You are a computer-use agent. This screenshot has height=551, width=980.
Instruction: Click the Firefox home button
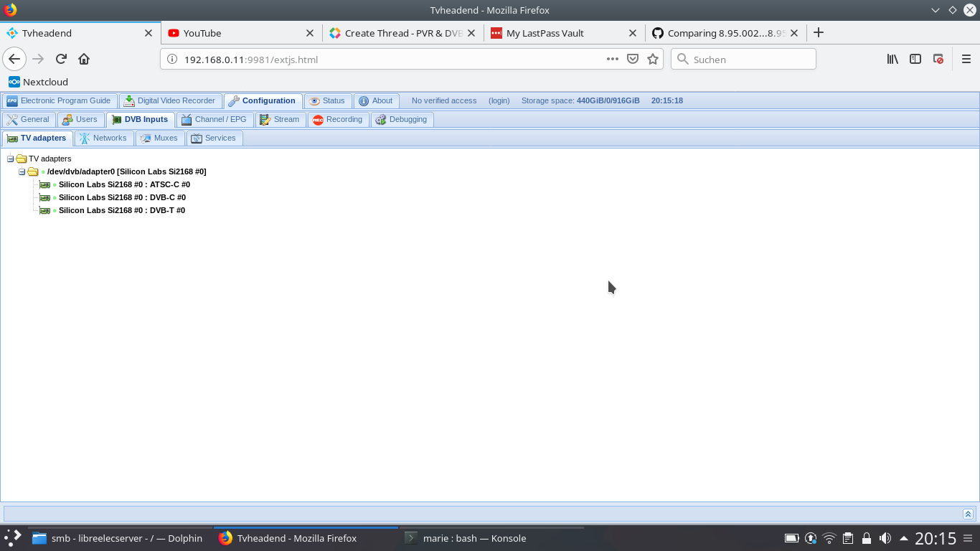tap(84, 59)
